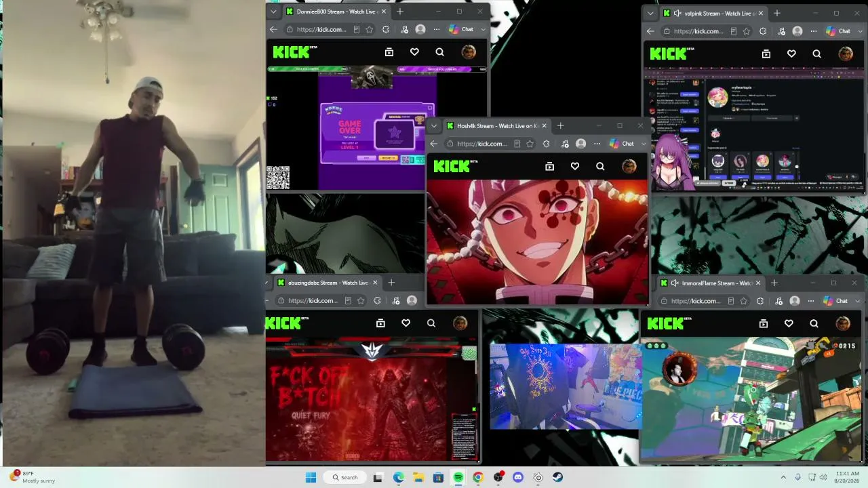Favorite the page in the valpink address bar

click(x=747, y=31)
